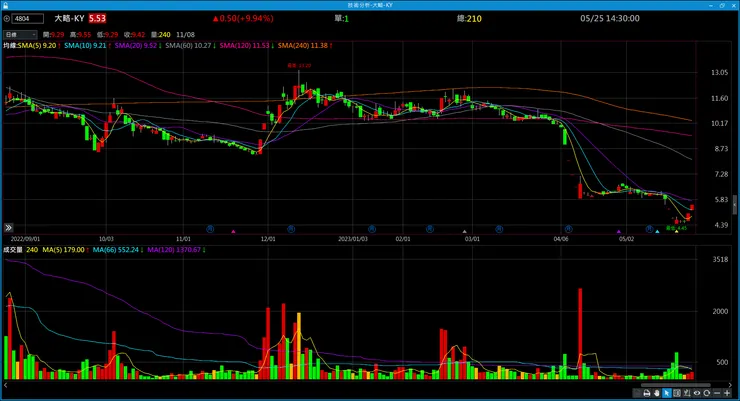Click the total volume 總:210
Screen dimensions: 740x401
pos(469,18)
